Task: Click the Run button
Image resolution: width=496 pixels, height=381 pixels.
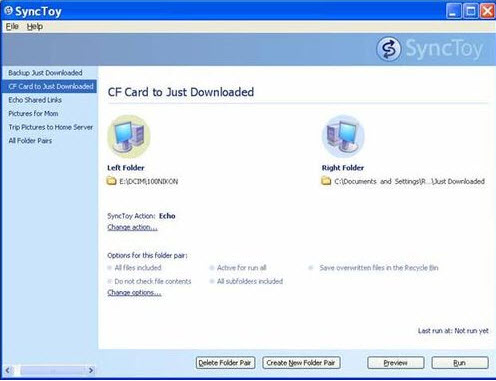Action: point(460,363)
